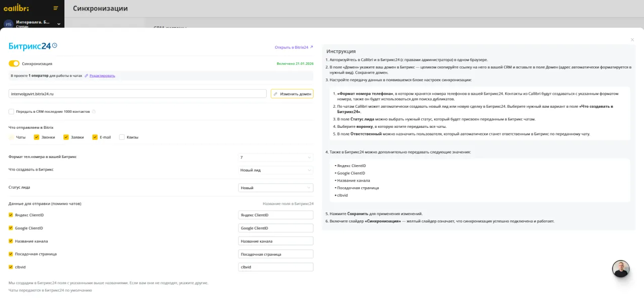This screenshot has height=308, width=644.
Task: Click the Изменить домен button
Action: point(292,94)
